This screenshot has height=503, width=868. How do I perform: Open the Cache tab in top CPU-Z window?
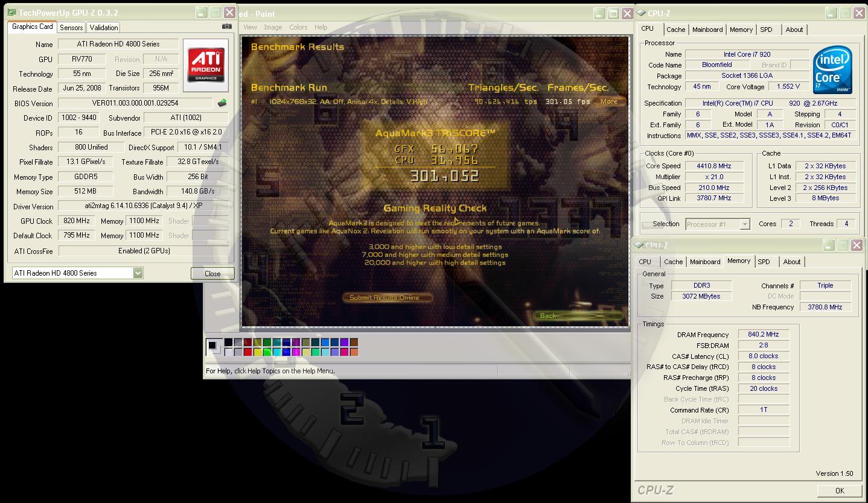pyautogui.click(x=676, y=30)
